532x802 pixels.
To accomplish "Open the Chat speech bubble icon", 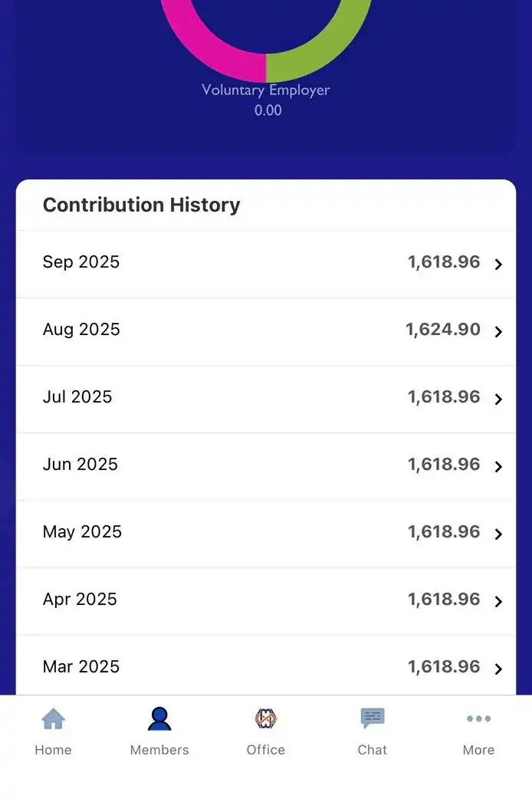I will tap(373, 718).
